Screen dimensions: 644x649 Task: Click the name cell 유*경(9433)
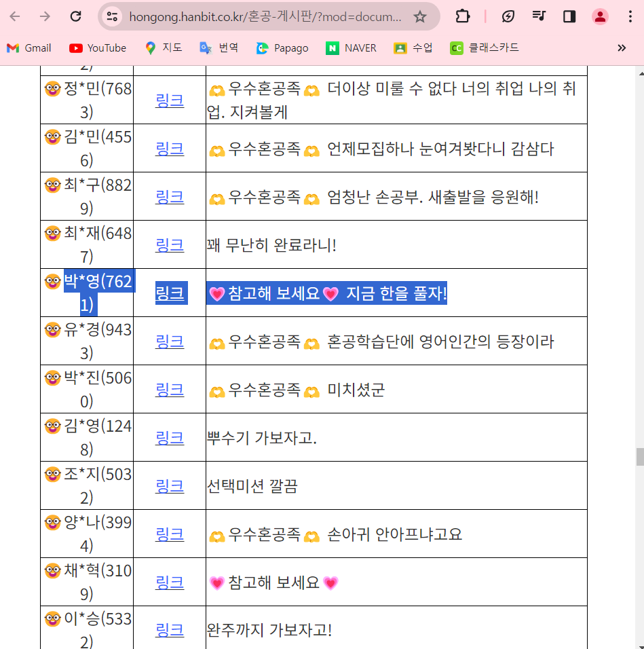click(x=88, y=341)
